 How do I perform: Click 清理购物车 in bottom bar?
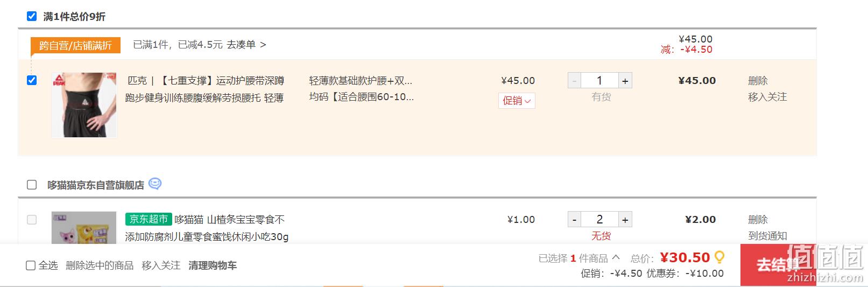point(213,265)
